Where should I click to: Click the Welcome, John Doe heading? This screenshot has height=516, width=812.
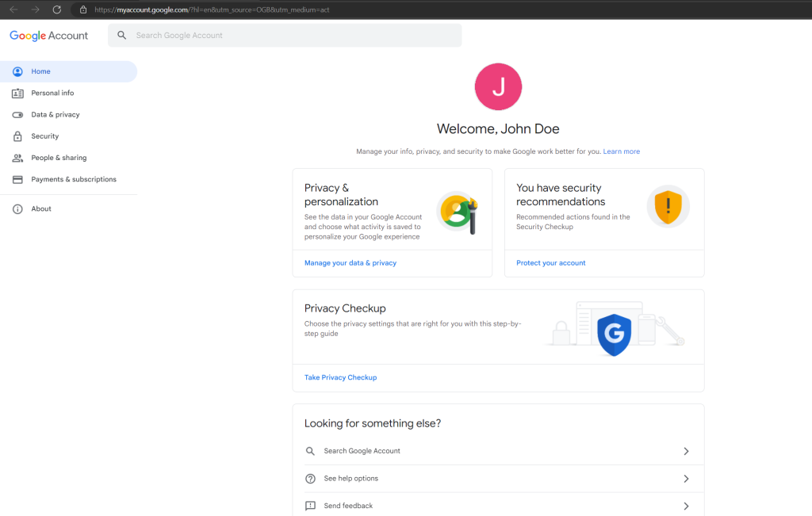498,129
